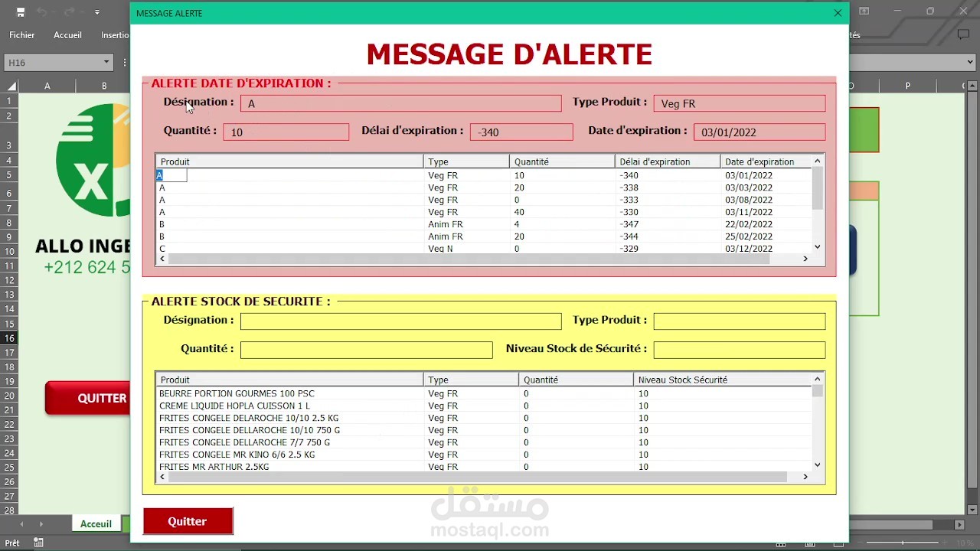The image size is (980, 551).
Task: Switch to the Acceuil sheet tab
Action: click(96, 523)
